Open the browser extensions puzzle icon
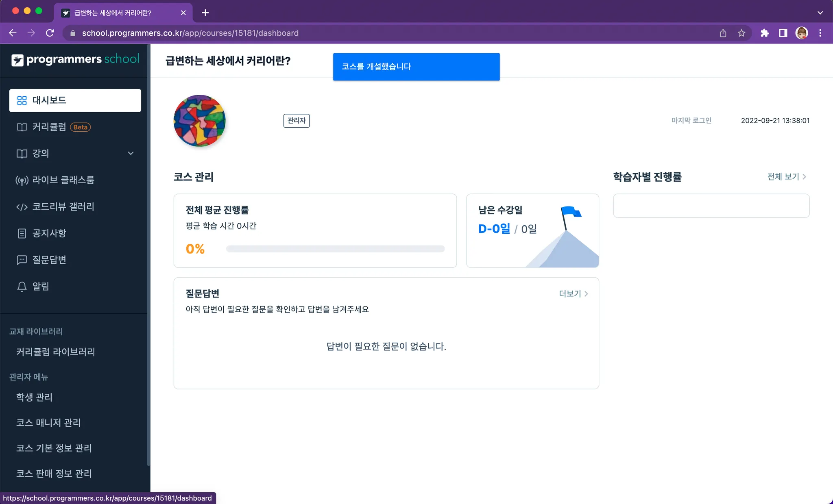The width and height of the screenshot is (833, 504). tap(765, 33)
